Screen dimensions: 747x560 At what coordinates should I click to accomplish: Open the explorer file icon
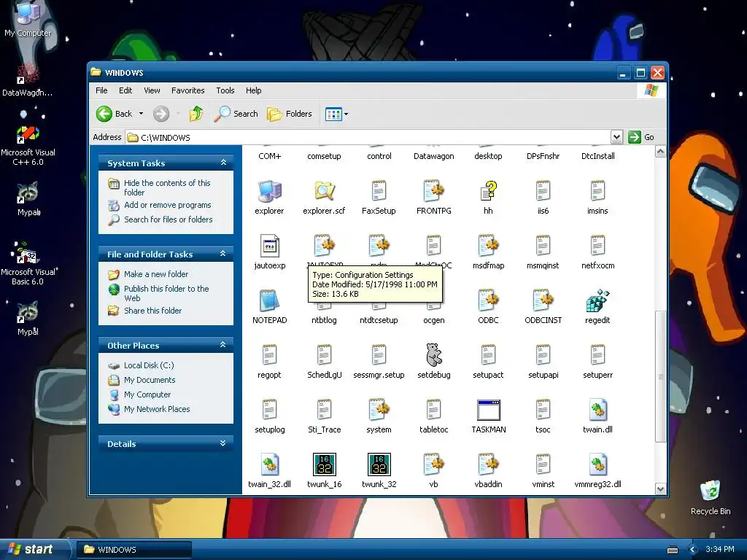pos(269,192)
